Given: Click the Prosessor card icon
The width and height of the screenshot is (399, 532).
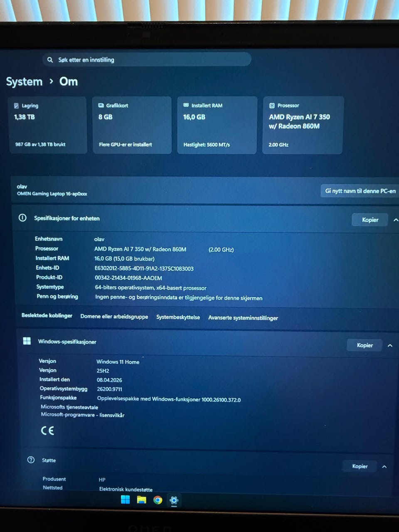Looking at the screenshot, I should tap(272, 106).
